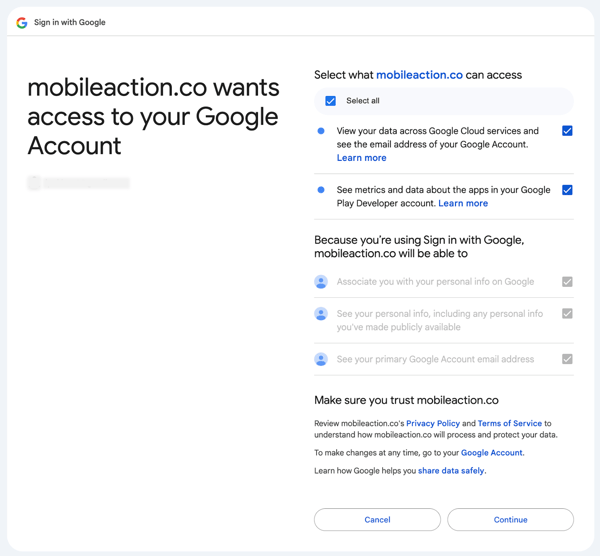Open the Privacy Policy link
The width and height of the screenshot is (600, 556).
[x=433, y=423]
